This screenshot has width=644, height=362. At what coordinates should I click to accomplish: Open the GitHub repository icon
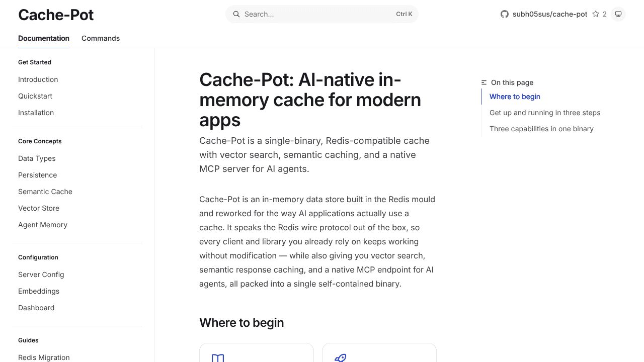click(x=505, y=14)
